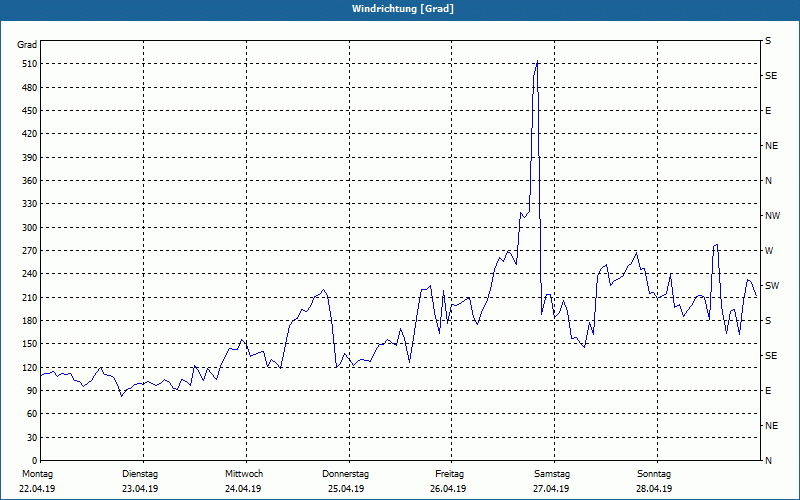Select the 'Donnerstag' day label

[345, 474]
